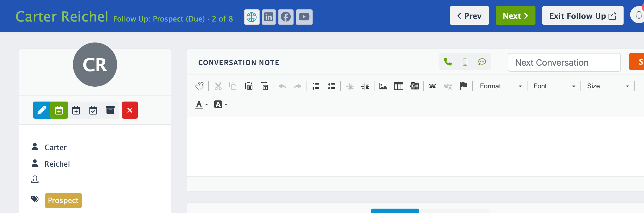Increase the indent

(365, 86)
